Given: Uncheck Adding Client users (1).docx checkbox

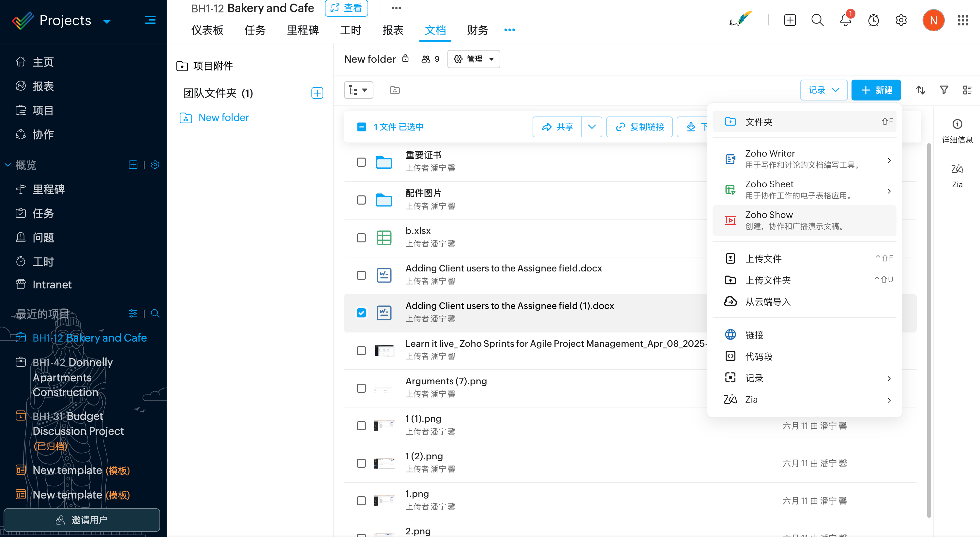Looking at the screenshot, I should (x=361, y=313).
